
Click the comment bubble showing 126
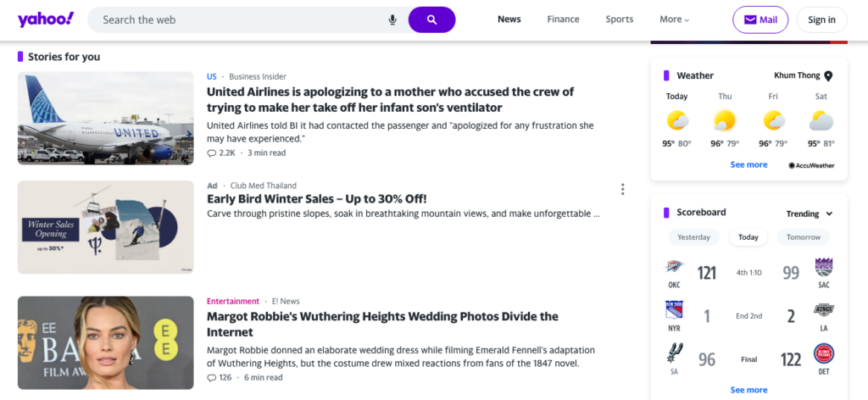coord(212,377)
